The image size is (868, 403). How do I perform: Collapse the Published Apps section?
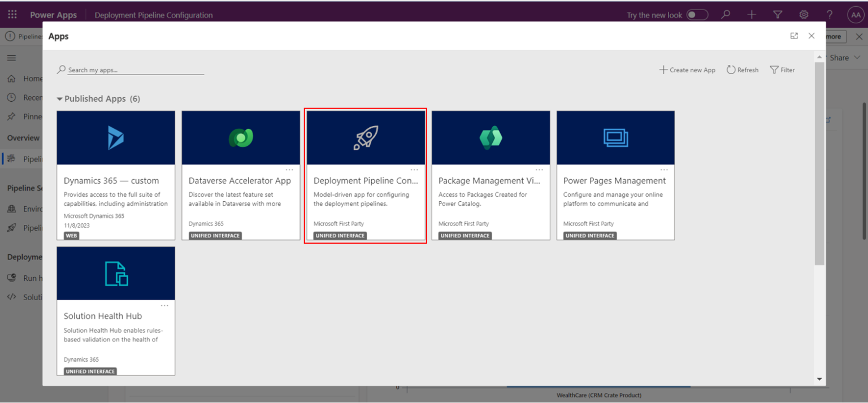pos(59,98)
